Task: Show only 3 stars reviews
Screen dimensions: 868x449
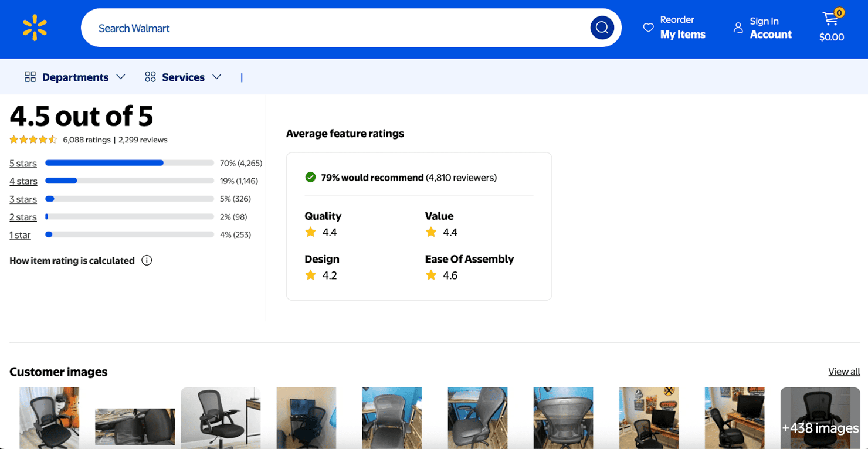Action: (x=23, y=199)
